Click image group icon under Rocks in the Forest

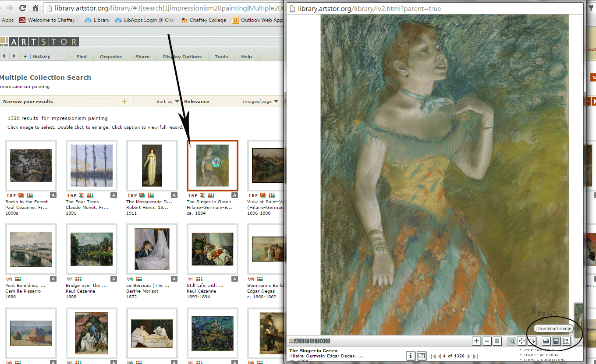(29, 195)
